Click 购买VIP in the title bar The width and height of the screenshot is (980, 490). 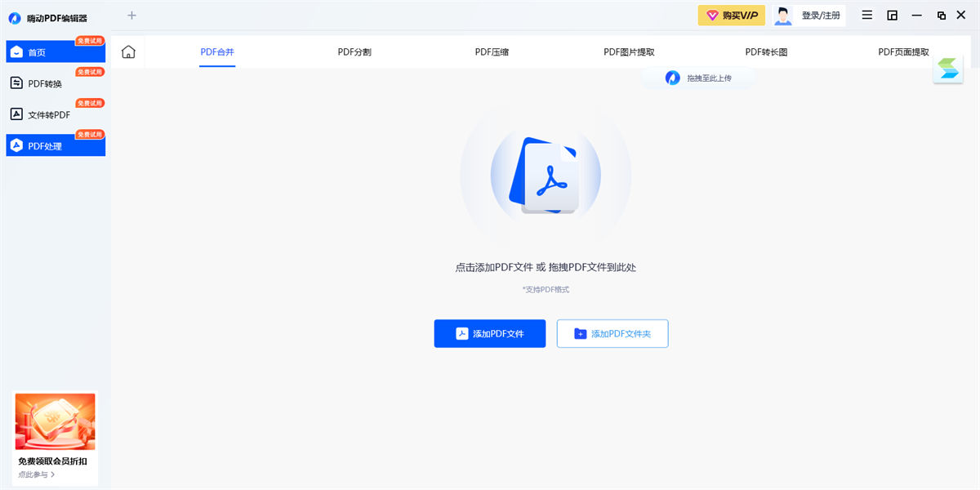[731, 15]
